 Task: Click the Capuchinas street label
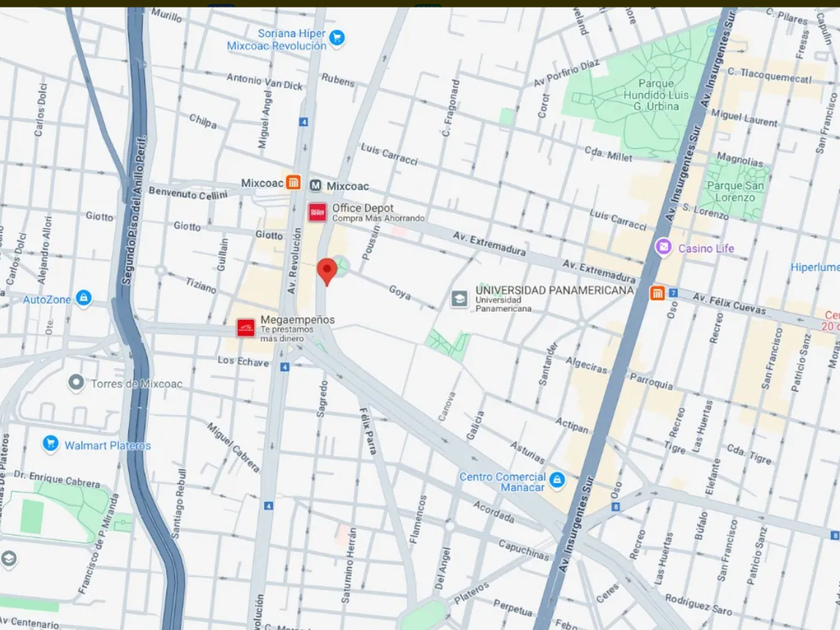[524, 550]
